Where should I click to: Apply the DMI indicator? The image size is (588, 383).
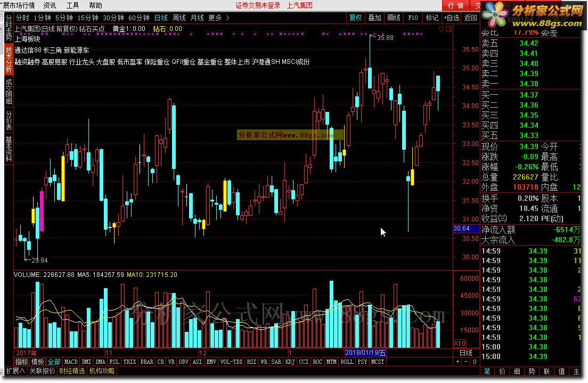tap(87, 362)
